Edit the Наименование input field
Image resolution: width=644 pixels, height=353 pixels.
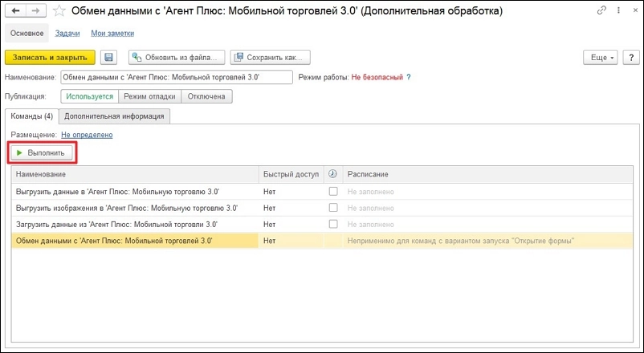[177, 77]
